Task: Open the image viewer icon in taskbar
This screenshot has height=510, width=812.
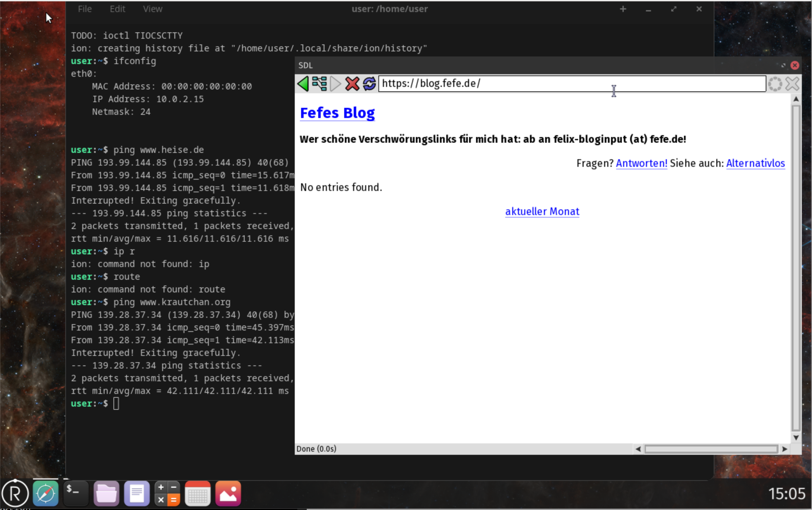Action: pos(228,494)
